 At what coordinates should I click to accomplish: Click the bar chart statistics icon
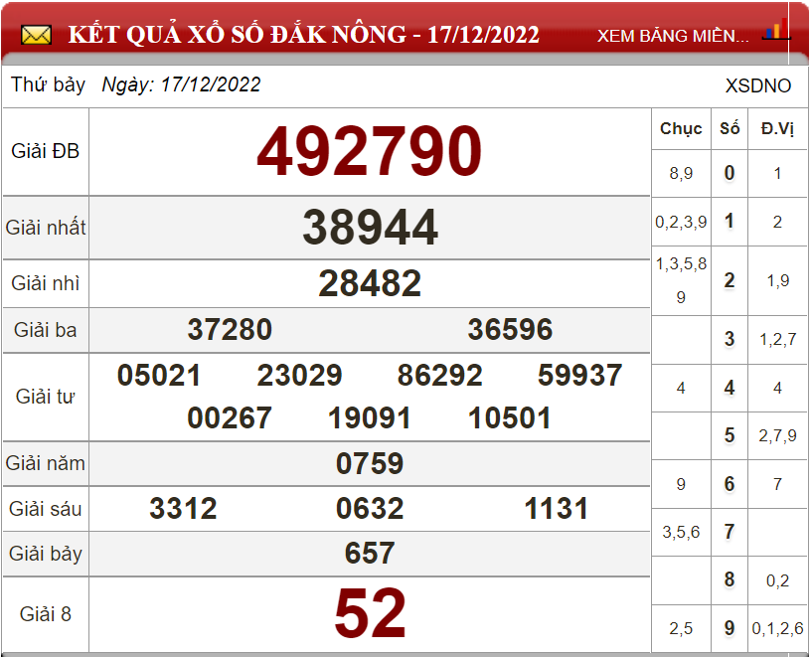(x=775, y=30)
